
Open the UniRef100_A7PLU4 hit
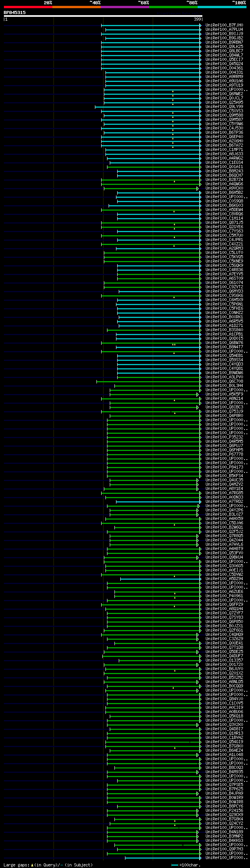pos(224,29)
